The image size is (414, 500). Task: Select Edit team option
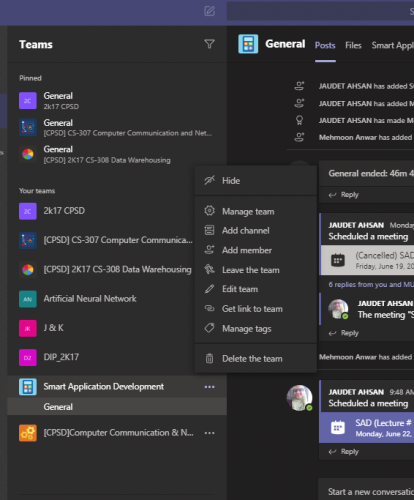coord(255,289)
